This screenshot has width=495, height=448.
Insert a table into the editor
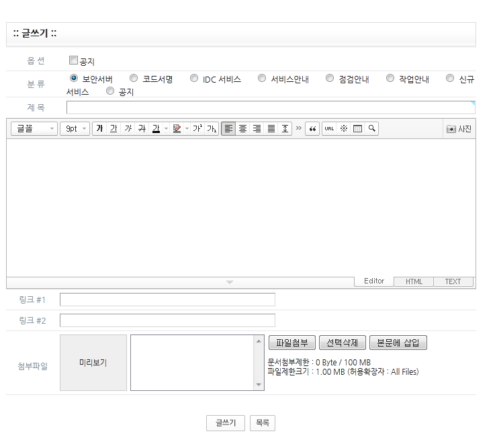click(357, 129)
